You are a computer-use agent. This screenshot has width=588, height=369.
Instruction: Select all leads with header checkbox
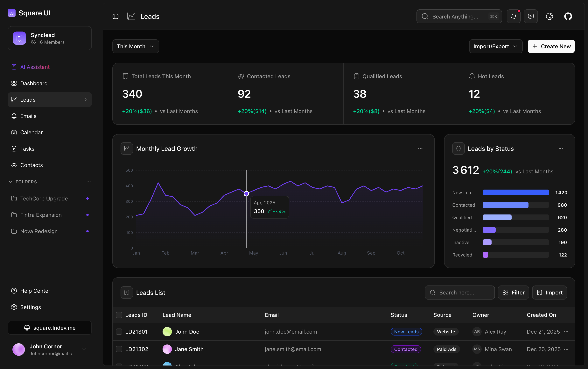coord(119,315)
